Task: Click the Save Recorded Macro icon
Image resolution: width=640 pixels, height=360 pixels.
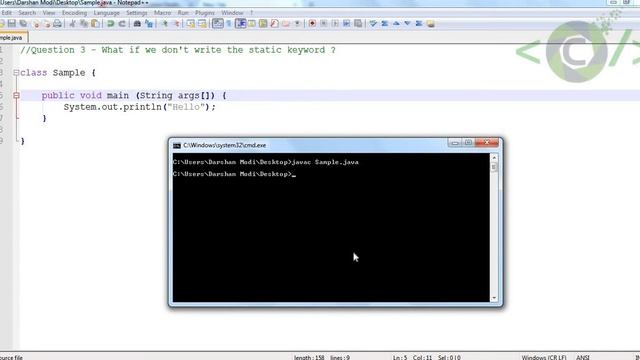Action: click(358, 24)
